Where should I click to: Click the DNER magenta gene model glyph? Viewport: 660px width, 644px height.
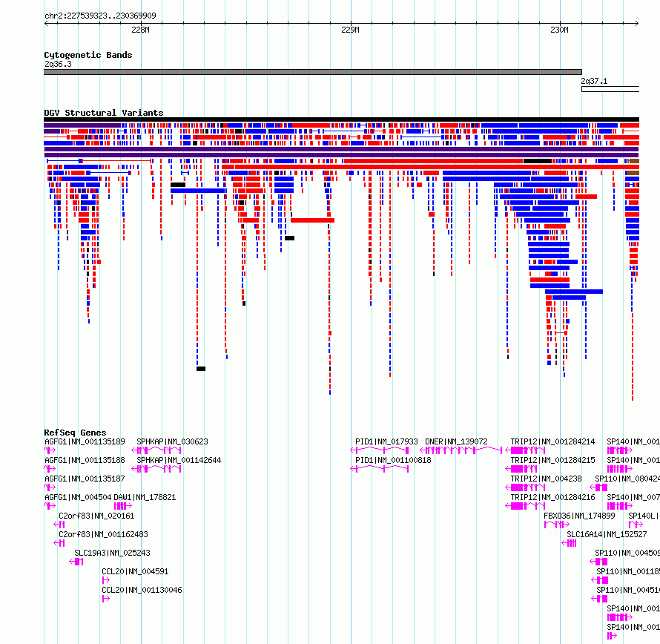pos(461,450)
